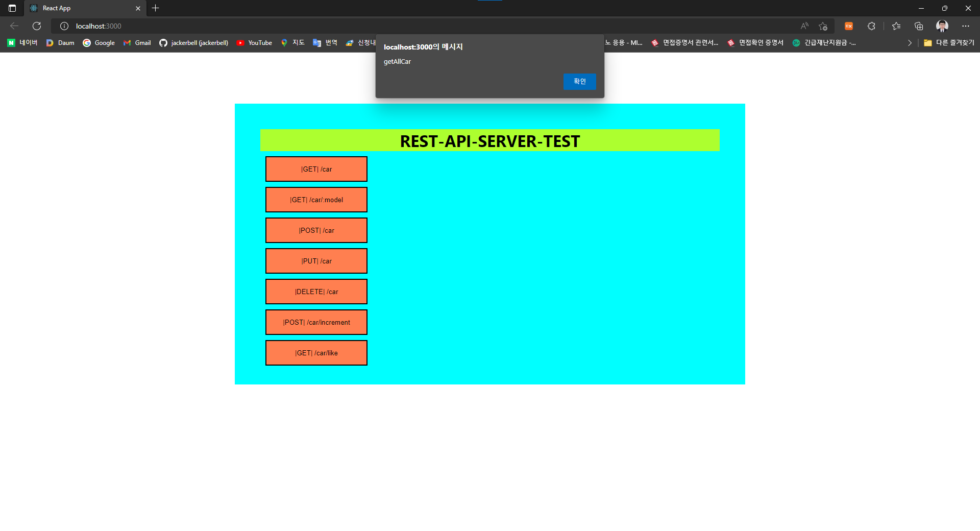Open the Collections icon

tap(919, 26)
